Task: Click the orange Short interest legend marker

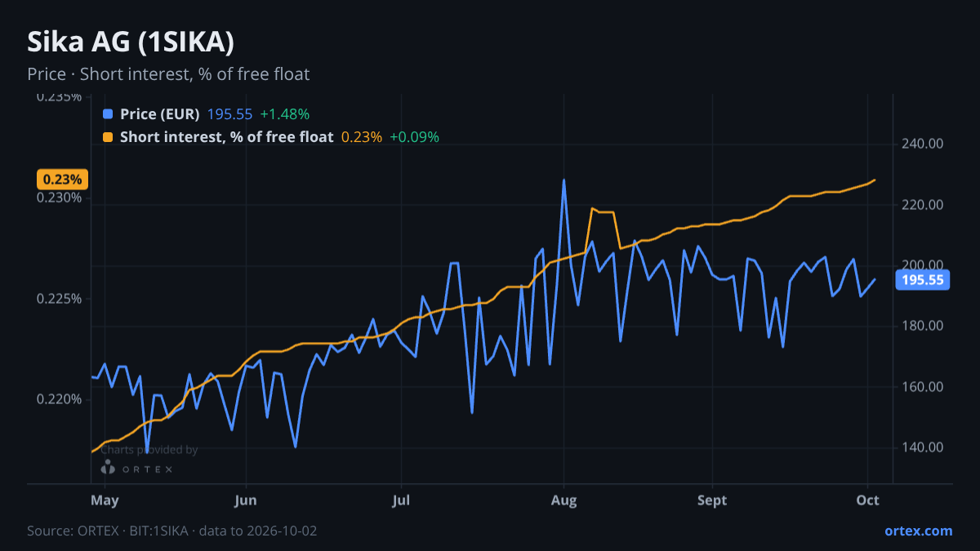Action: (x=108, y=137)
